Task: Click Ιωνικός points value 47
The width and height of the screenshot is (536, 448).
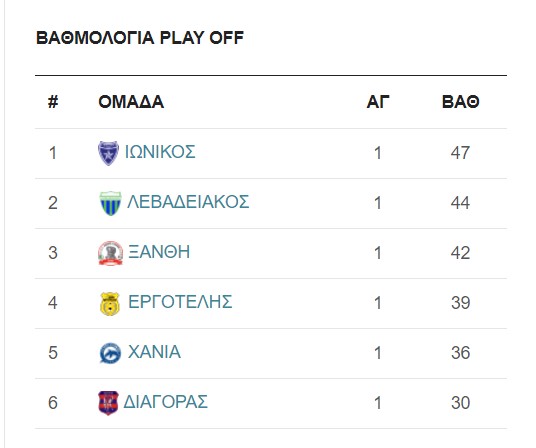Action: tap(460, 153)
